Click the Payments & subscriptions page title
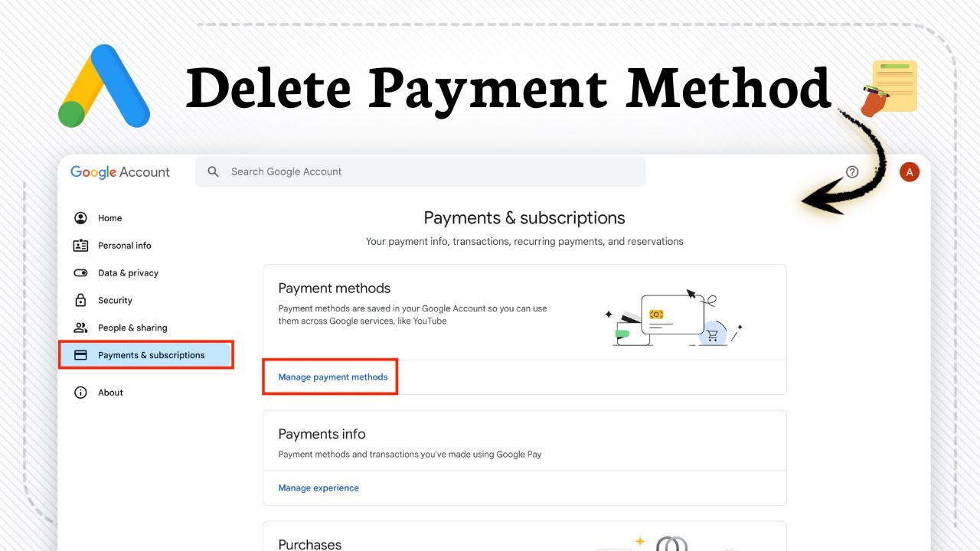This screenshot has width=980, height=551. pyautogui.click(x=524, y=218)
